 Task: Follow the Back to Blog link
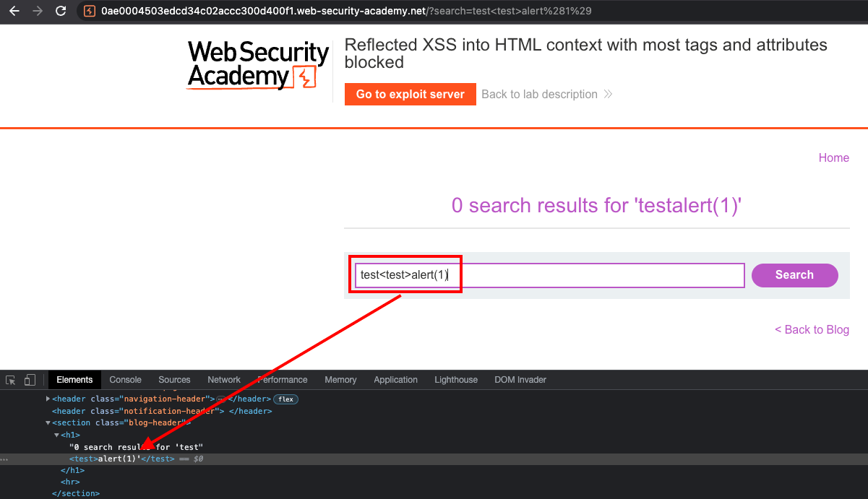click(812, 330)
